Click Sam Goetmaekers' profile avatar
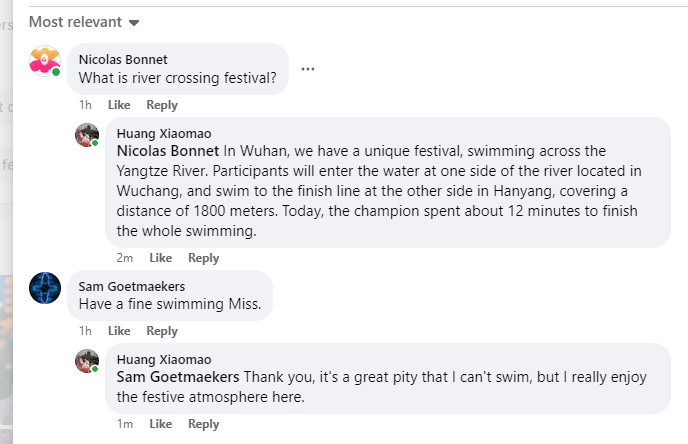 45,288
